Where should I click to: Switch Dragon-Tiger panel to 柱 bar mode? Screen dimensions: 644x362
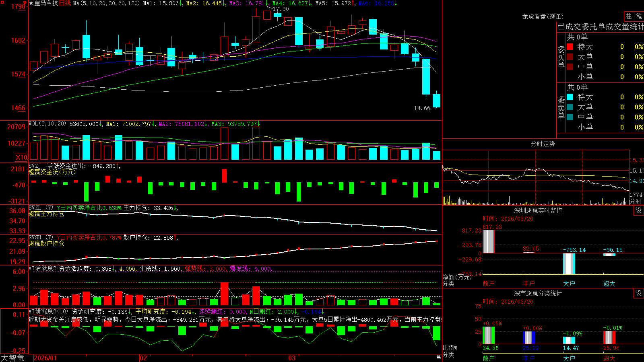(629, 16)
